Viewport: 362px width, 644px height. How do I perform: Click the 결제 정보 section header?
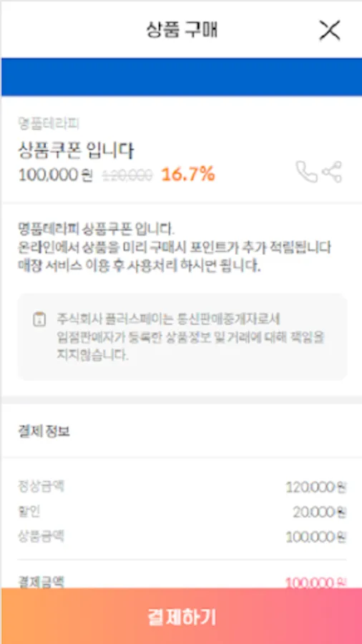pos(44,431)
